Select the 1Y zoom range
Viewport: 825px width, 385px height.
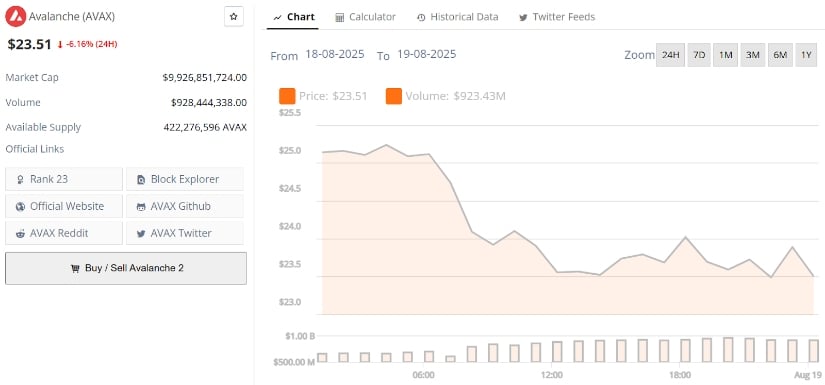click(x=806, y=55)
